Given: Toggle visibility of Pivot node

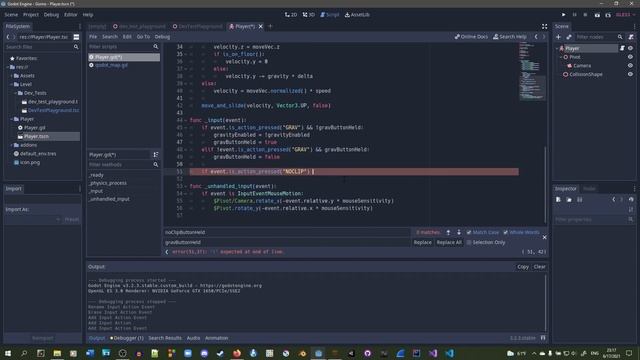Looking at the screenshot, I should [x=630, y=57].
